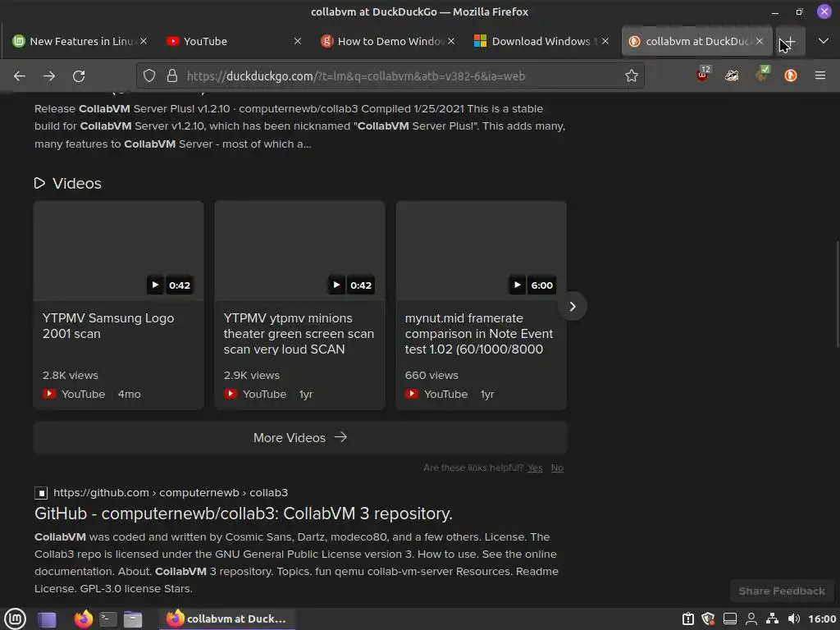Click the 660 views text
This screenshot has width=840, height=630.
(x=431, y=375)
